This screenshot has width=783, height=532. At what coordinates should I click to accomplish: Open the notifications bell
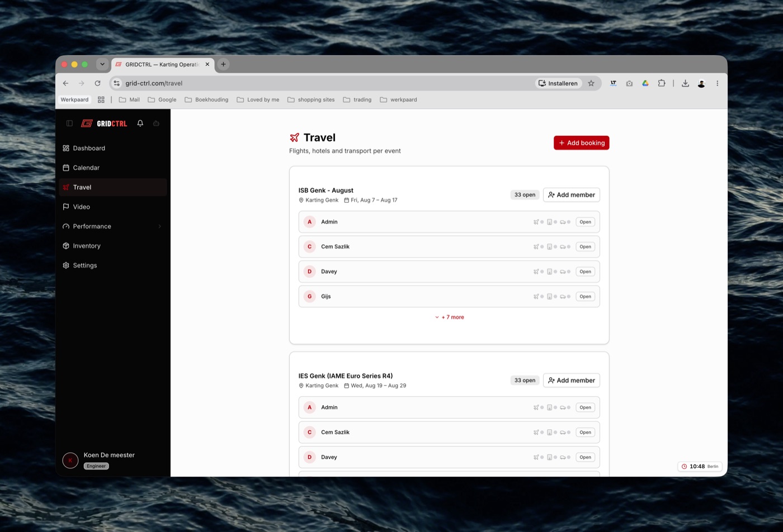[140, 123]
